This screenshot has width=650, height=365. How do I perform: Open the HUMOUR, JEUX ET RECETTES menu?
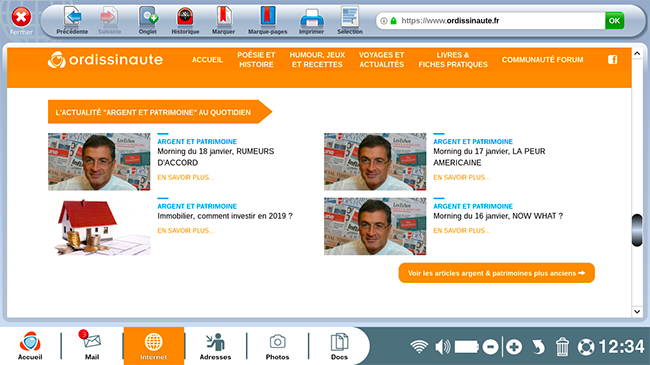317,60
